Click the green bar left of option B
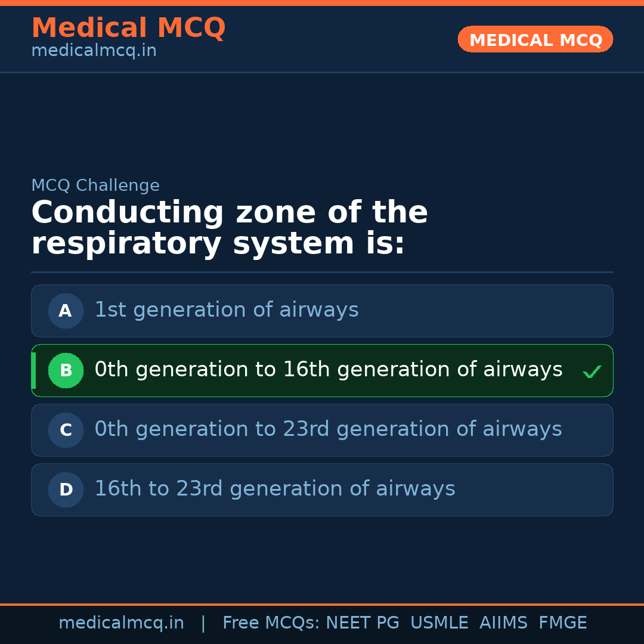Image resolution: width=644 pixels, height=644 pixels. pyautogui.click(x=33, y=370)
